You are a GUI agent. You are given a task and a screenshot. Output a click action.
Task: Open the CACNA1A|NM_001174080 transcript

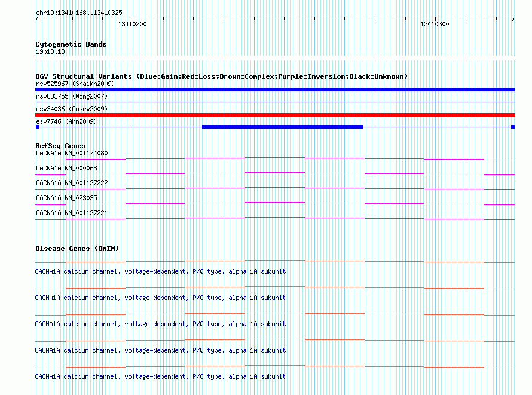pyautogui.click(x=72, y=153)
